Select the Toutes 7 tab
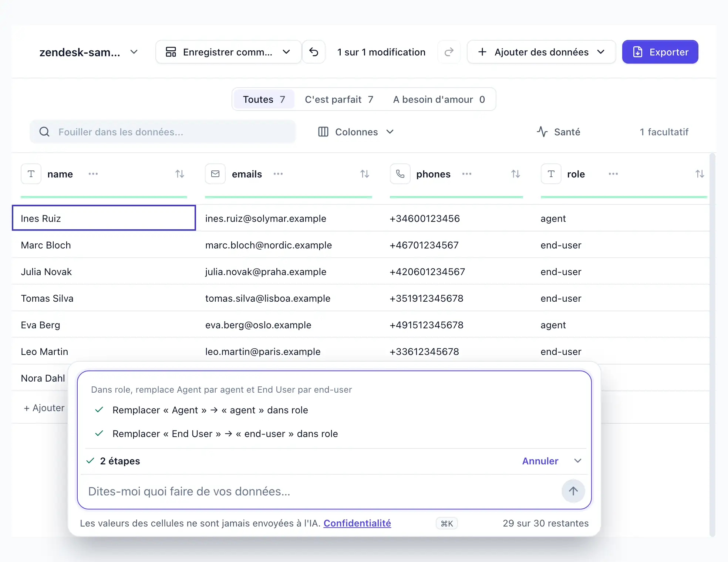 [x=264, y=99]
